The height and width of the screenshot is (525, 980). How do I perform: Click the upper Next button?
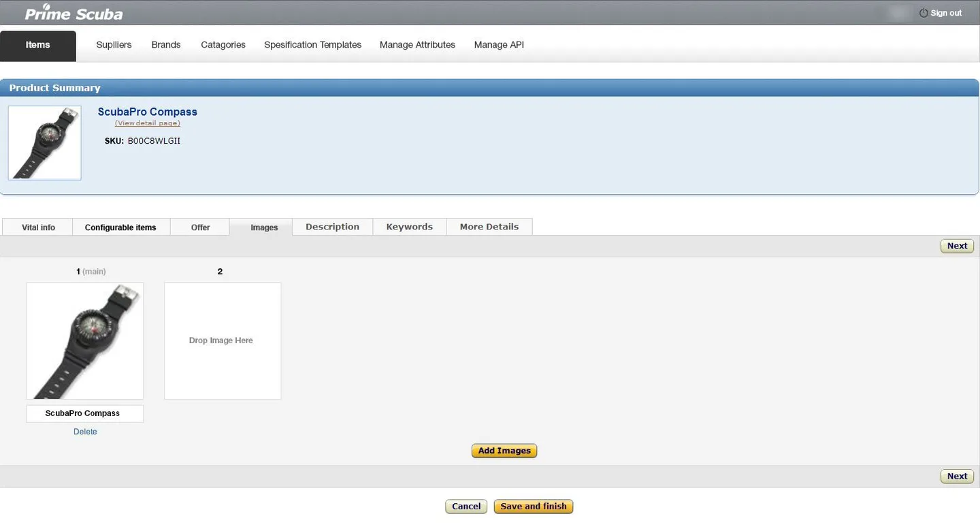957,246
